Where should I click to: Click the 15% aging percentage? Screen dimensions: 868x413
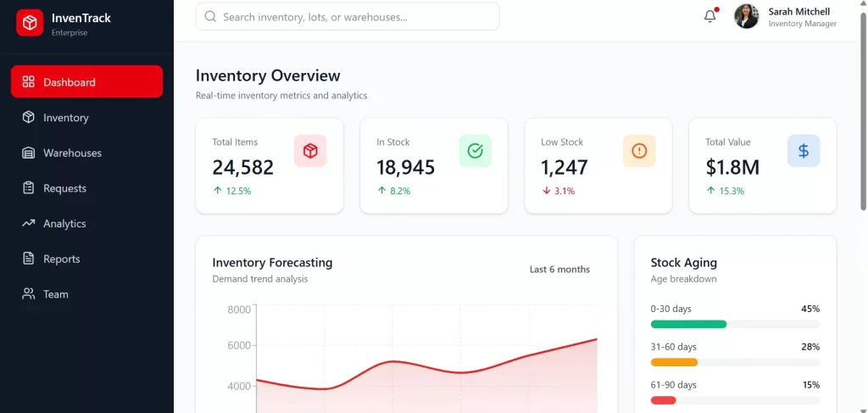(811, 385)
